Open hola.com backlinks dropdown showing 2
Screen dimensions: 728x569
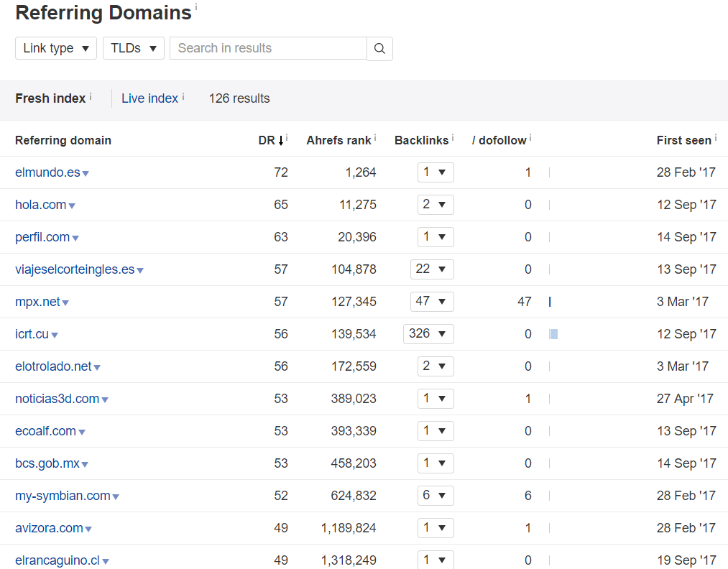pyautogui.click(x=436, y=205)
